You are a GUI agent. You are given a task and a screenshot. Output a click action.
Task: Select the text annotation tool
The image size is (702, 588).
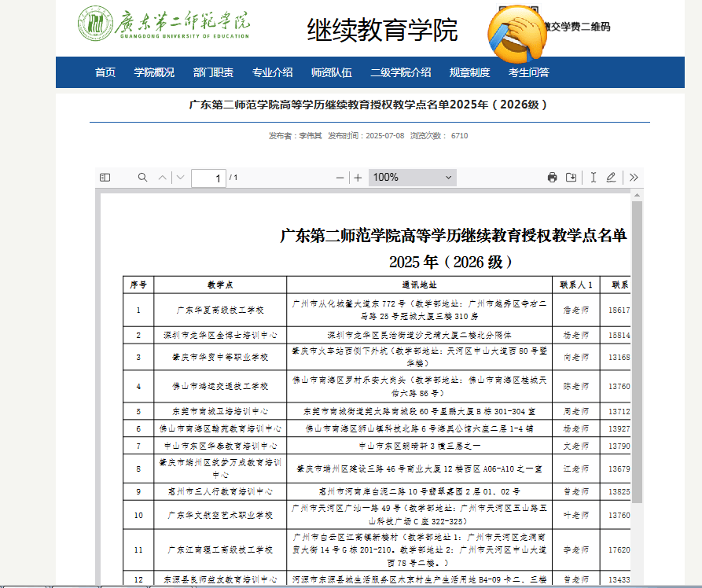point(594,178)
